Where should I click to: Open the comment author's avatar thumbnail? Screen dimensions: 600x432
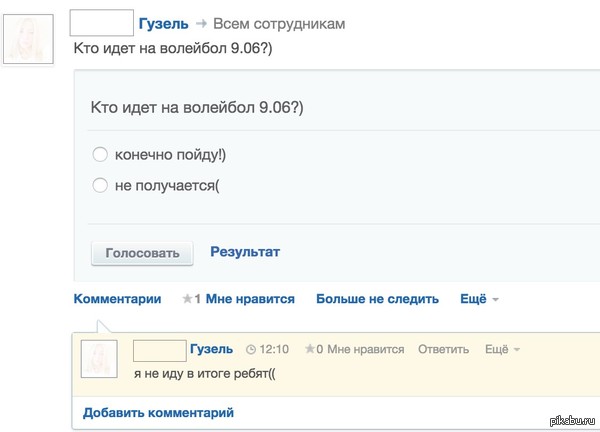(100, 359)
